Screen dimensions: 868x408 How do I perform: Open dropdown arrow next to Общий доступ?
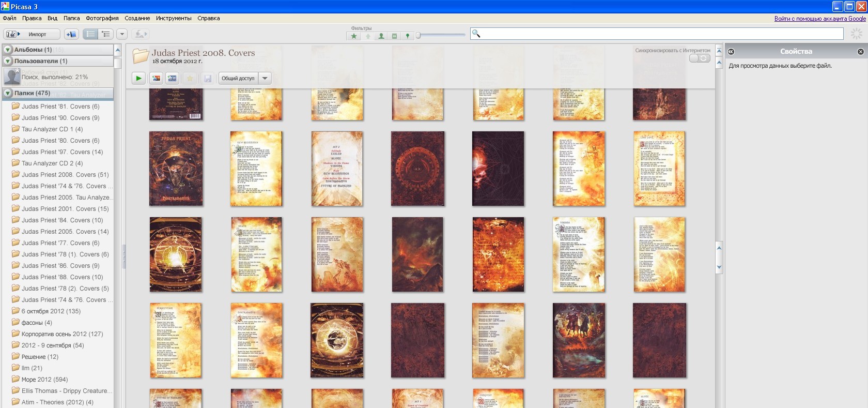click(265, 78)
